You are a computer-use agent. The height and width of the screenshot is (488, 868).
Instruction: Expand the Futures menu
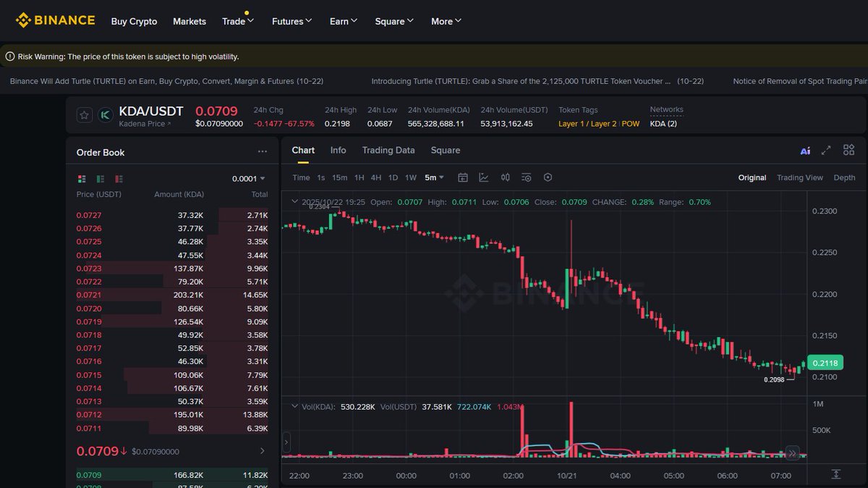(292, 21)
